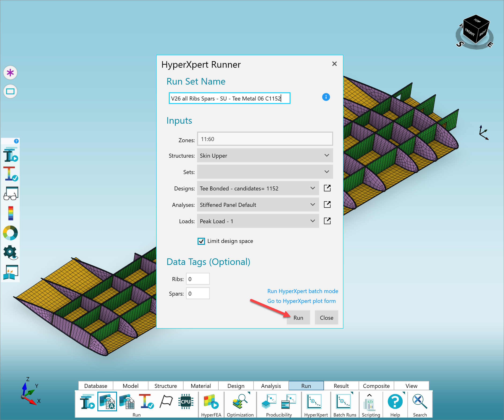
Task: Click the Run Set Name text field
Action: click(229, 98)
